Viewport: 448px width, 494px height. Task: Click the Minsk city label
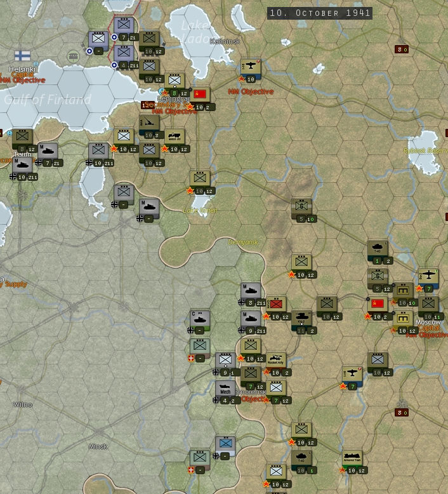[x=98, y=446]
